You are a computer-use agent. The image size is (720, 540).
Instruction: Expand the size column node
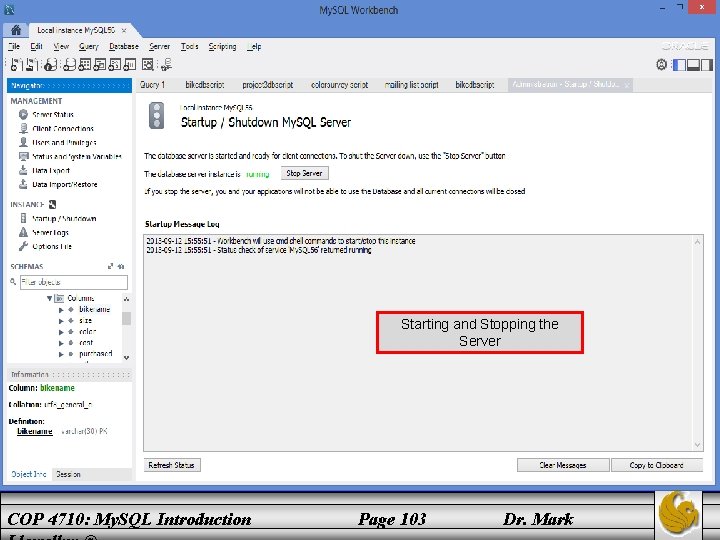pos(61,321)
